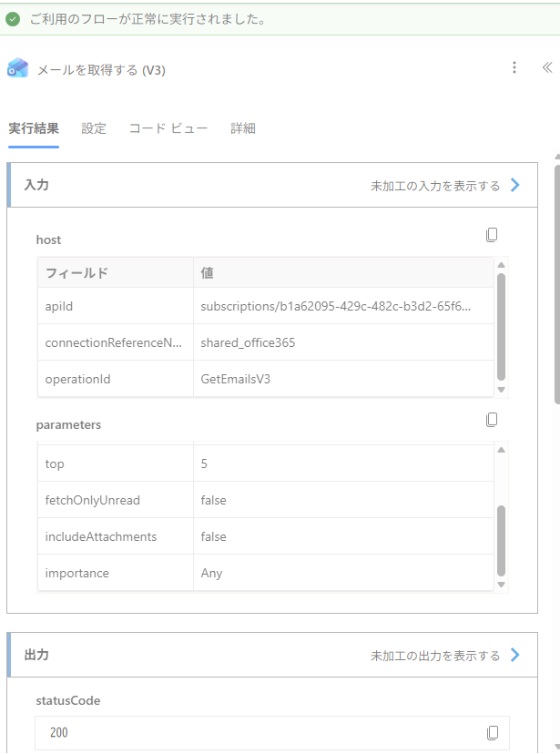
Task: Click the includeAttachments field name
Action: pos(101,536)
